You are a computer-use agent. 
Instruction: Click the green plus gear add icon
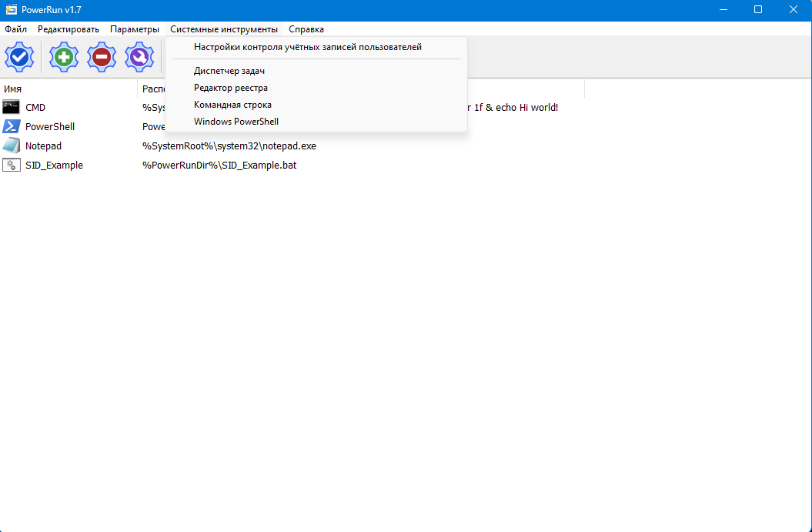(x=64, y=57)
